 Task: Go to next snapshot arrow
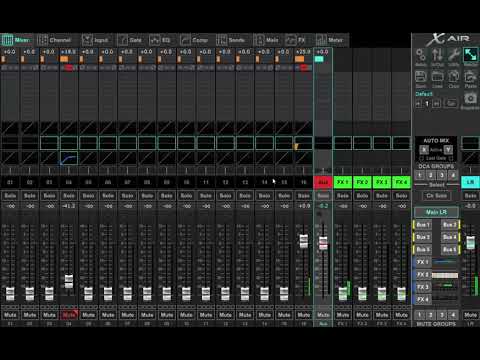436,104
